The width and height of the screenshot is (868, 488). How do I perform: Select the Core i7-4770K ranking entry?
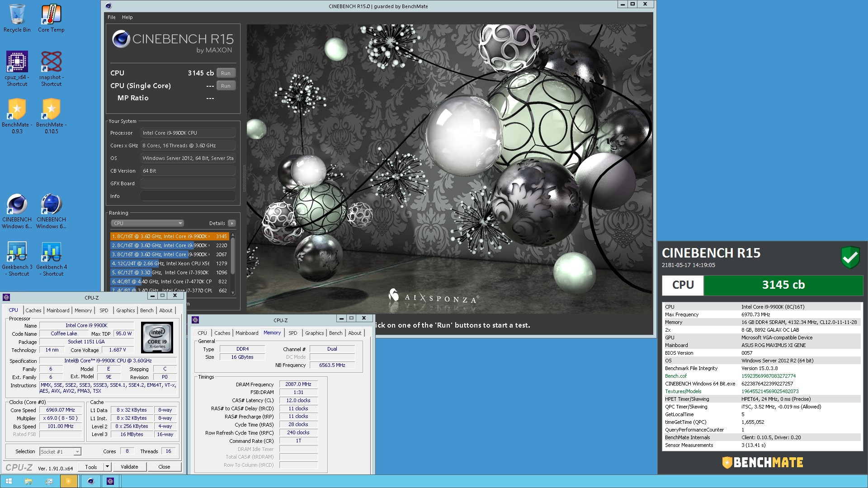169,282
